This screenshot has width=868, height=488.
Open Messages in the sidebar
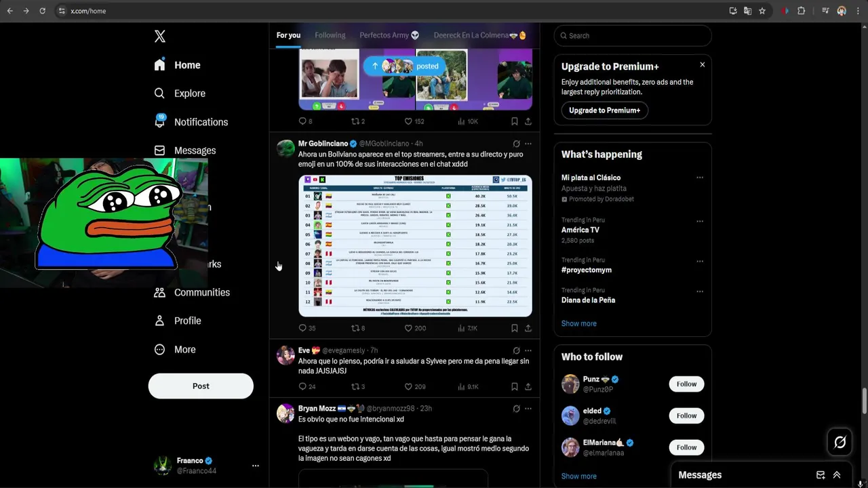(x=185, y=150)
